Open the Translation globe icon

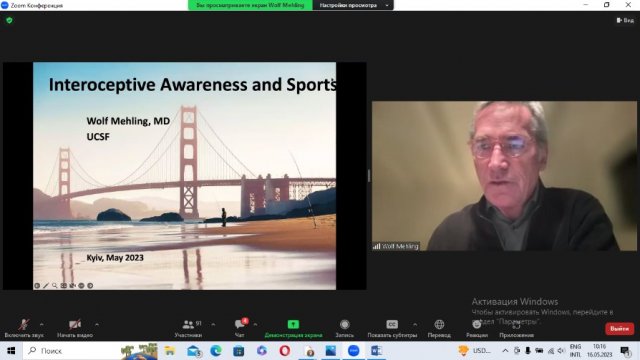click(439, 324)
